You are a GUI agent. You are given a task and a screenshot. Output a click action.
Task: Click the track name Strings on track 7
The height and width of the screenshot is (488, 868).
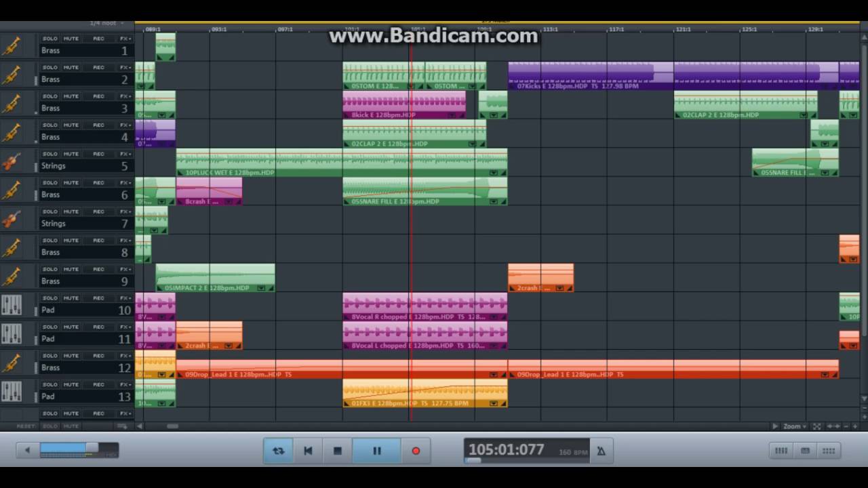click(x=54, y=224)
